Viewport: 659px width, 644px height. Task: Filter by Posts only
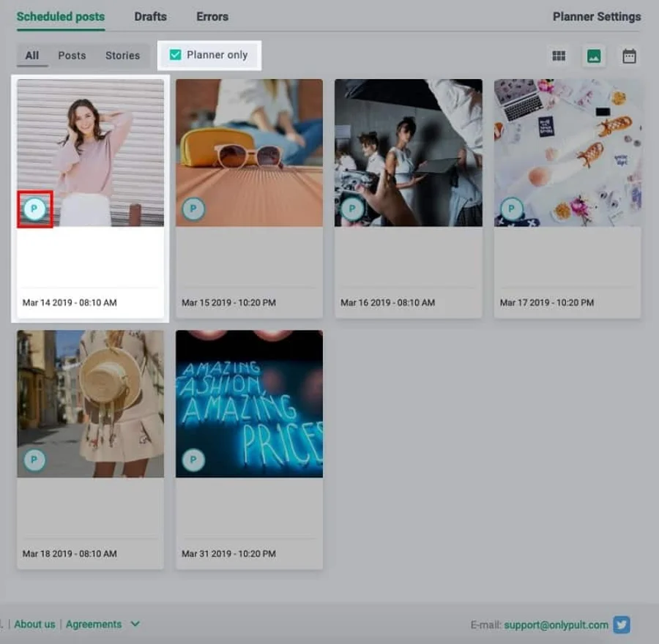pos(72,56)
